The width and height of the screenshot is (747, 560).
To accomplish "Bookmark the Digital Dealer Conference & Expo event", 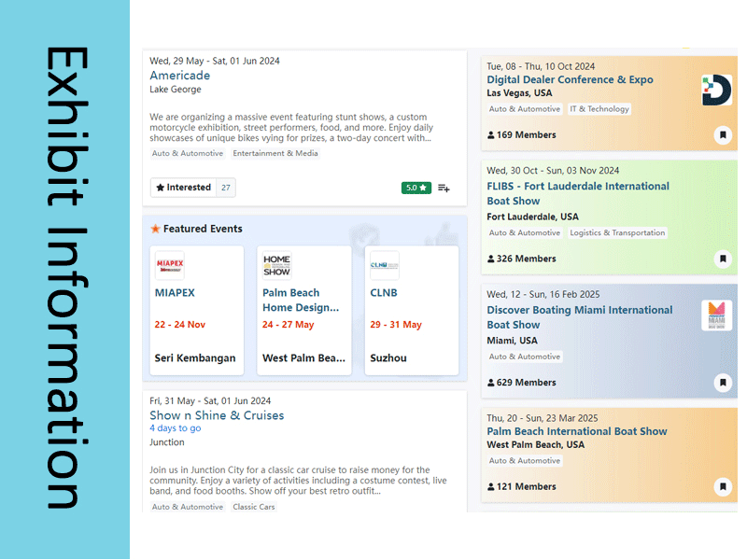I will tap(722, 134).
